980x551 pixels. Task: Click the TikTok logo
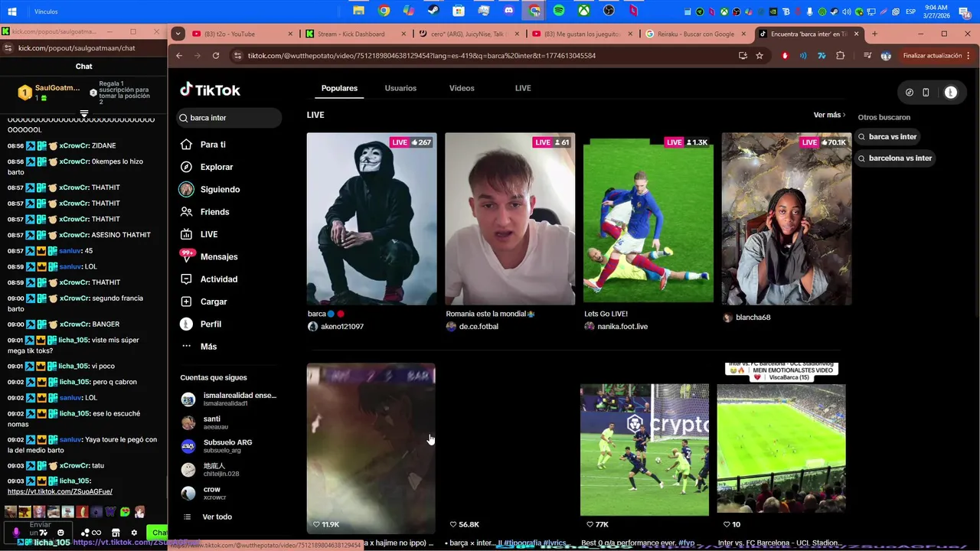click(x=210, y=90)
